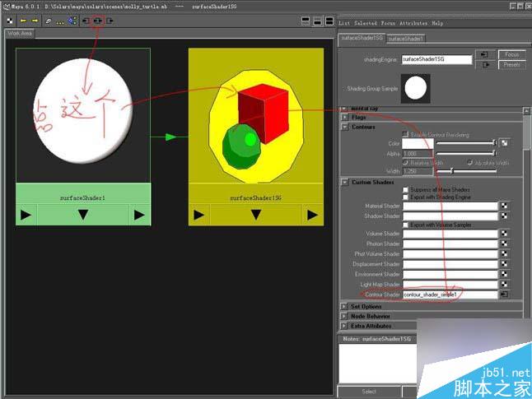Show top tabs only layout icon
Image resolution: width=532 pixels, height=399 pixels.
coord(306,21)
